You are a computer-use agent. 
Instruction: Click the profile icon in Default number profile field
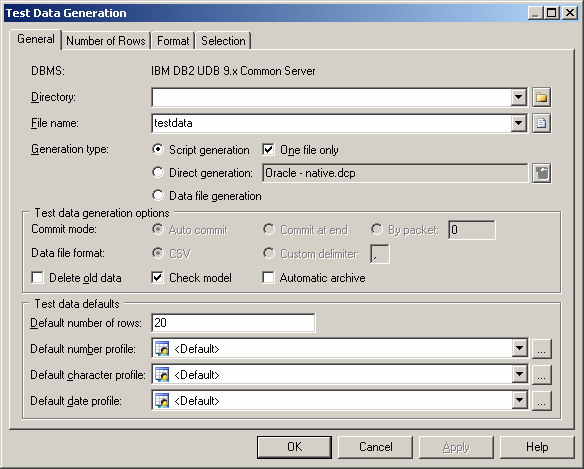click(162, 349)
